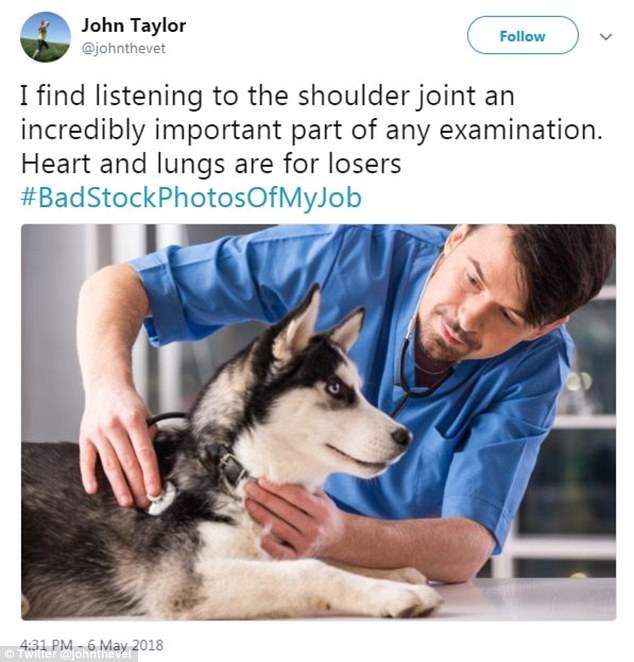Click the Follow button
The height and width of the screenshot is (662, 634).
click(523, 35)
